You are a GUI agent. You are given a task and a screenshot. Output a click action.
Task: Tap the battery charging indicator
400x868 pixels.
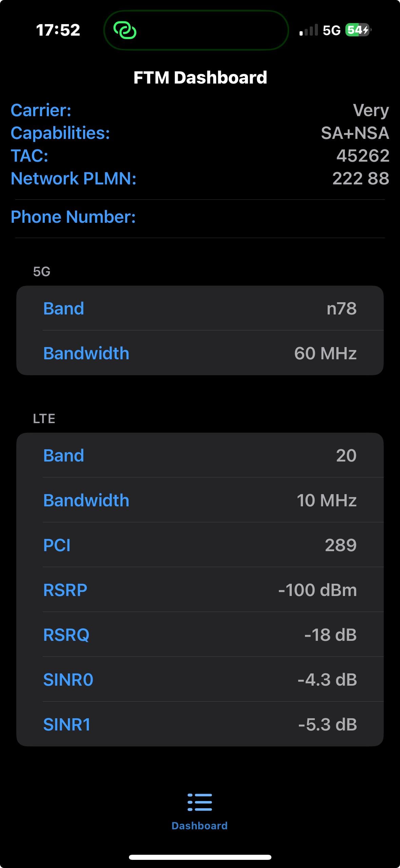[358, 30]
